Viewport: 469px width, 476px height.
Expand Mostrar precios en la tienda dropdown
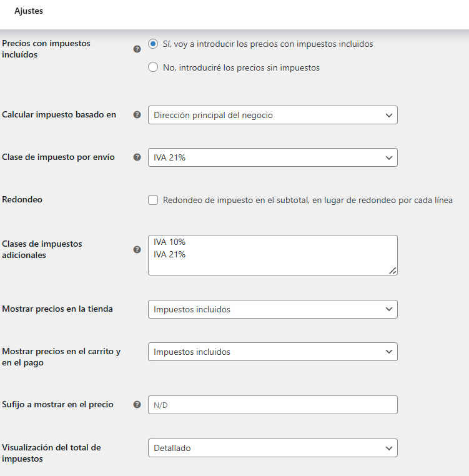(x=273, y=309)
